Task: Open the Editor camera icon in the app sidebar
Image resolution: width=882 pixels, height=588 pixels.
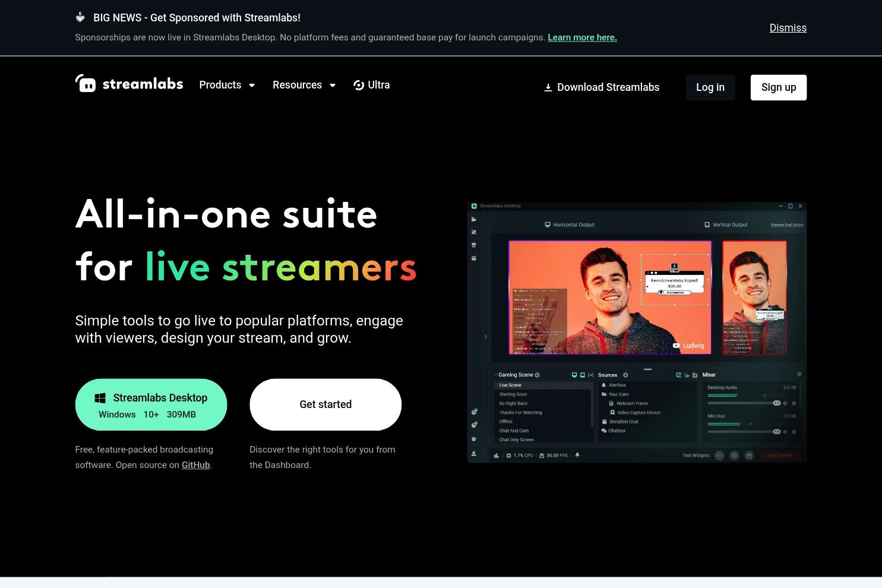Action: [x=474, y=219]
